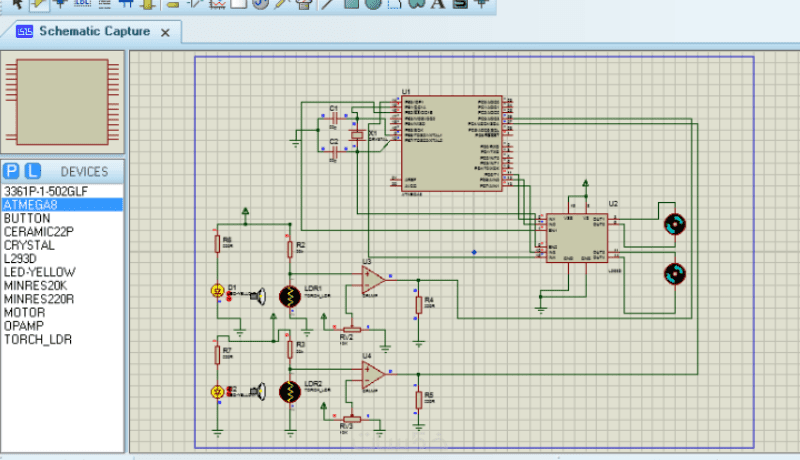Select the 2D Graphics Box tool
The height and width of the screenshot is (460, 800).
click(x=352, y=4)
